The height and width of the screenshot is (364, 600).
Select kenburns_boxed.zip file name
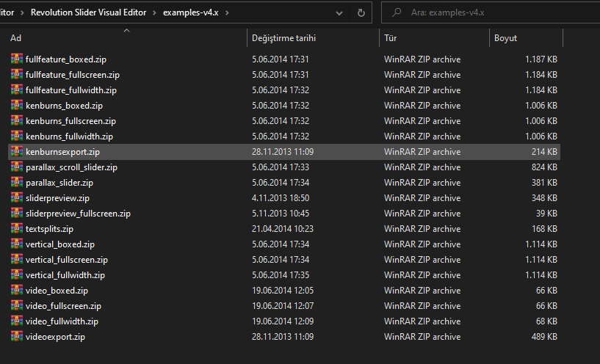[64, 106]
